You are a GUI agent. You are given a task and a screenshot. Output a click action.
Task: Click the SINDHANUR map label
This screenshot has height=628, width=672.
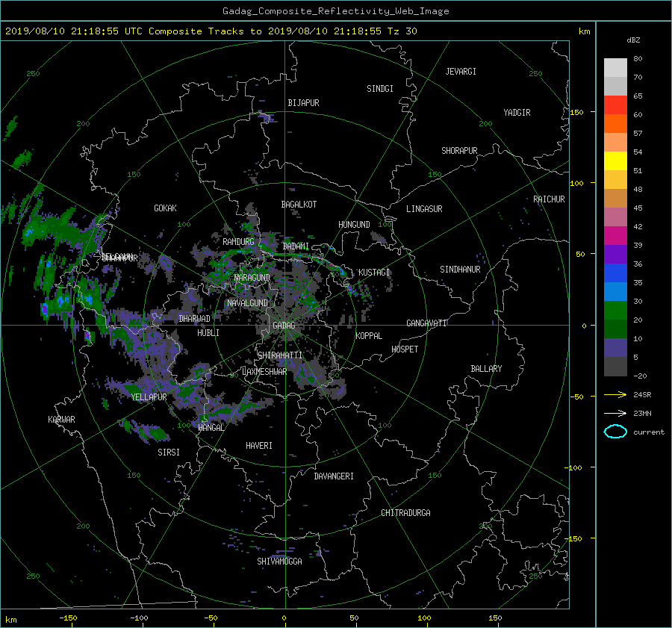[460, 270]
